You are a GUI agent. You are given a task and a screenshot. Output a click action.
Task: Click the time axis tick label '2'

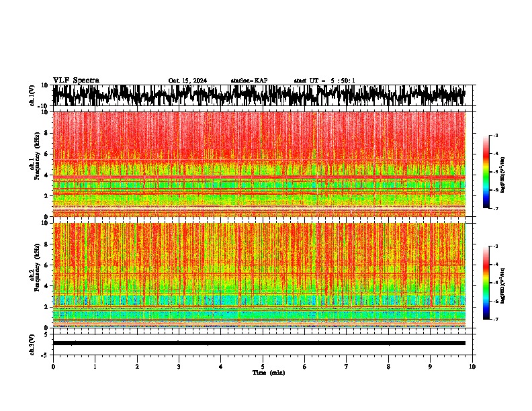click(x=137, y=367)
